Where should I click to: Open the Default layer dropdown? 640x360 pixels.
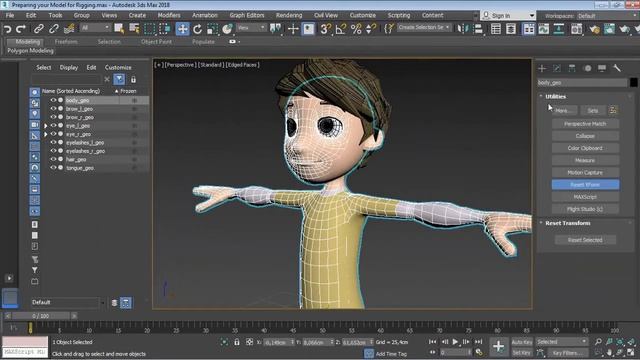click(68, 302)
